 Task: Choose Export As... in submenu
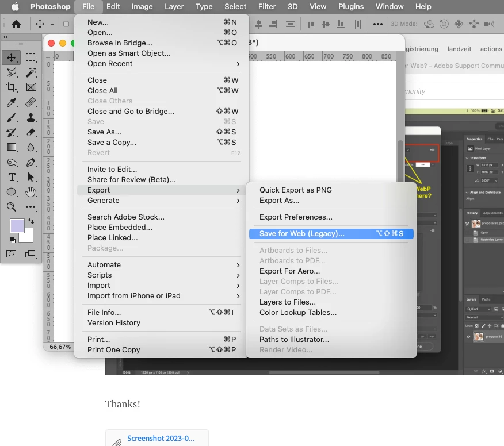pyautogui.click(x=331, y=201)
